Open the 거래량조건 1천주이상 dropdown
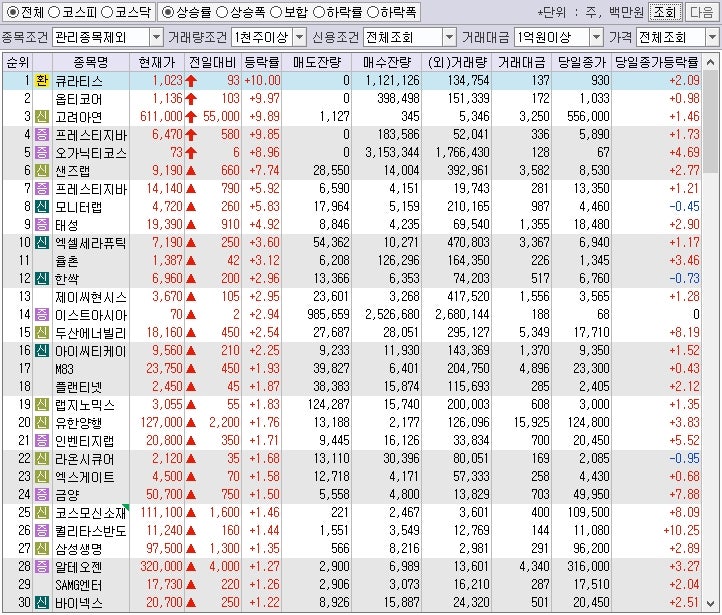 pyautogui.click(x=299, y=37)
